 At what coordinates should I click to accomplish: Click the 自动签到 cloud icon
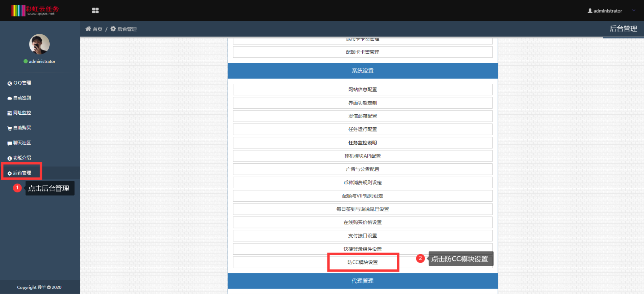coord(10,98)
